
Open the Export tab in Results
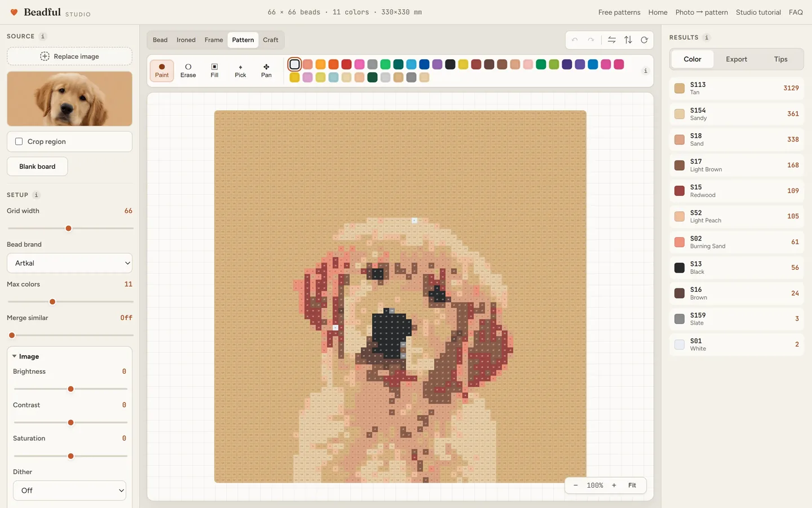pyautogui.click(x=736, y=59)
